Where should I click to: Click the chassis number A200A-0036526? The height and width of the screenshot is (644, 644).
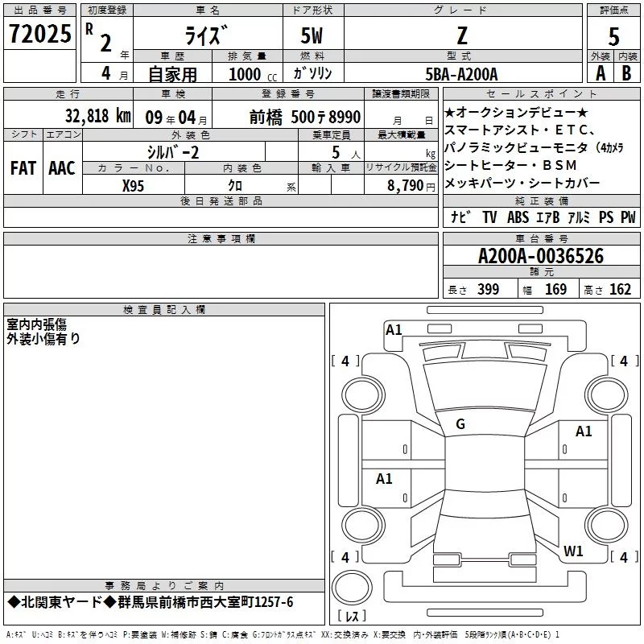pos(540,257)
